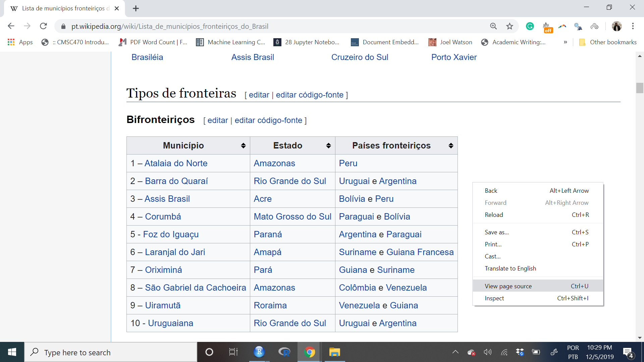Viewport: 644px width, 362px height.
Task: Open Task View on the taskbar
Action: (233, 352)
